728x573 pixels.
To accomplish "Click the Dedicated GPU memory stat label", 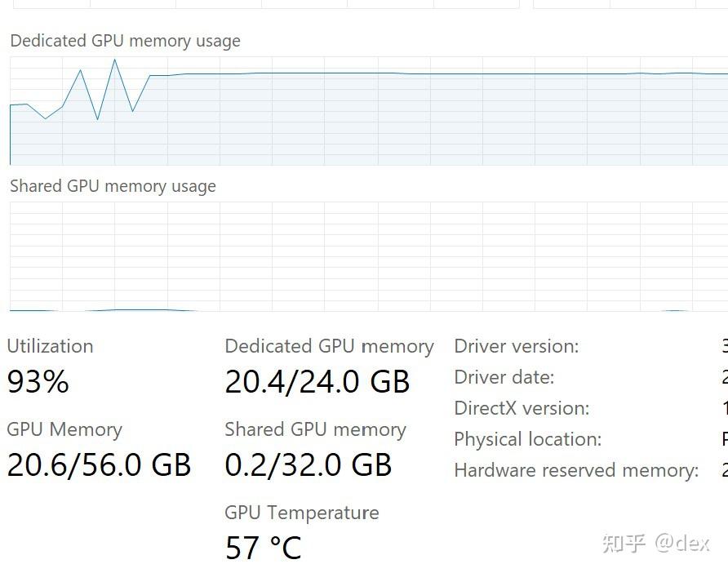I will (329, 346).
